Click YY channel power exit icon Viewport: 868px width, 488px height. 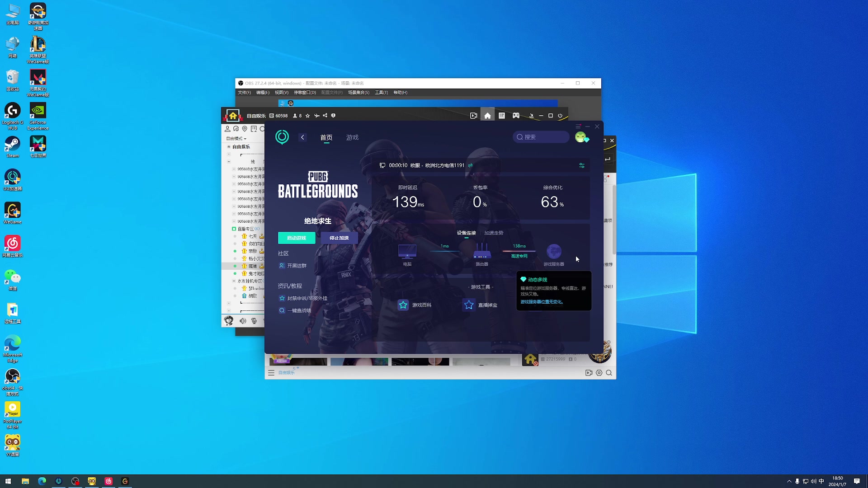tap(560, 116)
